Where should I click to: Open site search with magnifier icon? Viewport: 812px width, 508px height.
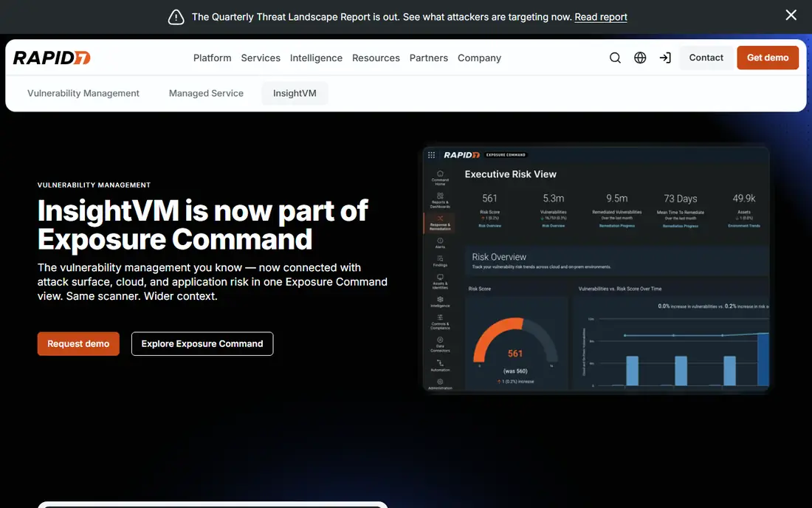pos(615,58)
